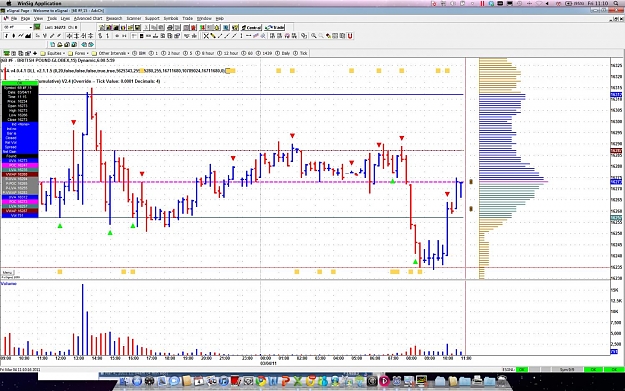Select the Tick interval
Screen dimensions: 625x391
coord(301,53)
